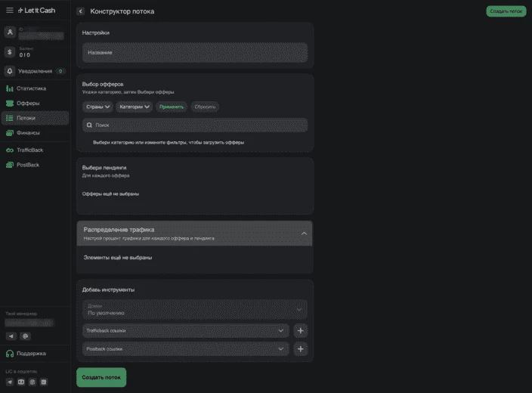The width and height of the screenshot is (532, 393).
Task: Open Поддержка support headphones link
Action: pos(10,353)
